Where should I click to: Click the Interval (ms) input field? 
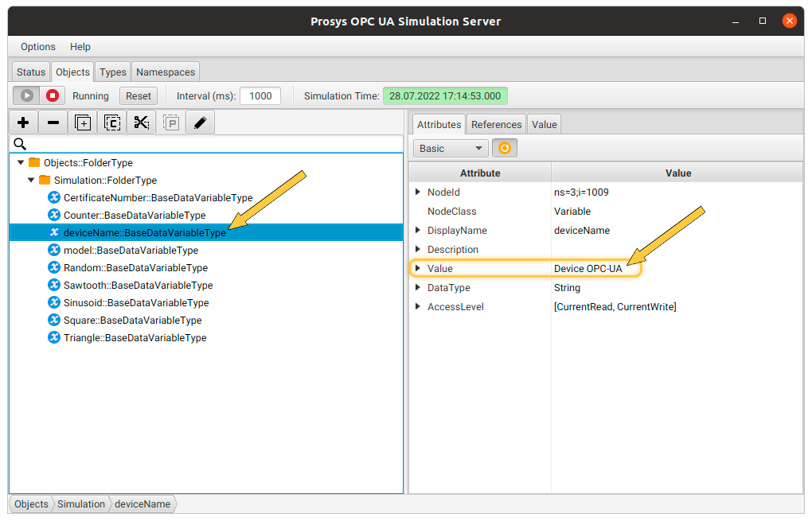[260, 95]
